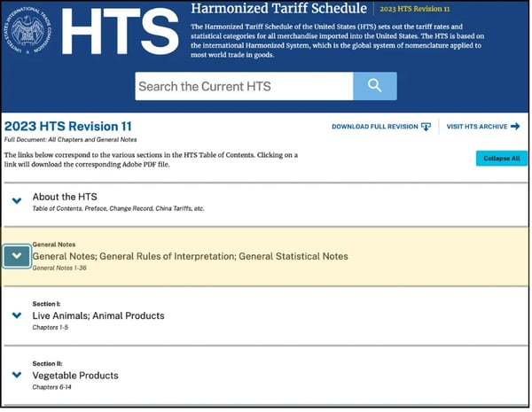Image resolution: width=532 pixels, height=412 pixels.
Task: Click the download icon beside Full Revision
Action: [426, 127]
